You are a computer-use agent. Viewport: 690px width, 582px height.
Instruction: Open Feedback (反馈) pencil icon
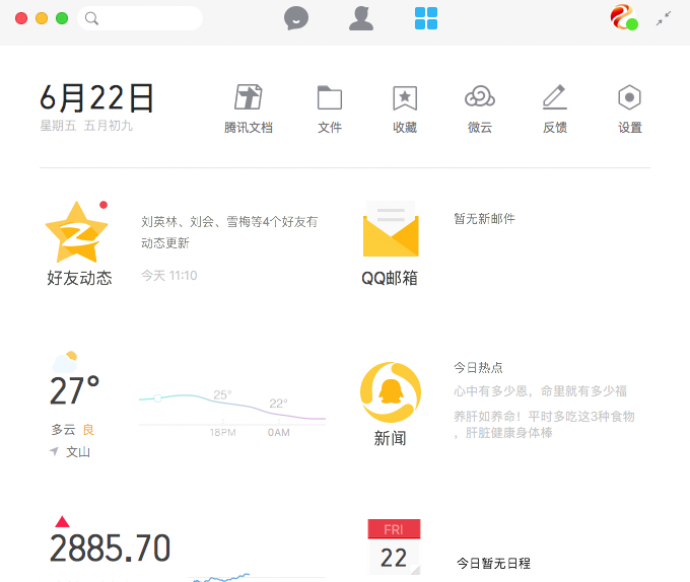pyautogui.click(x=555, y=97)
